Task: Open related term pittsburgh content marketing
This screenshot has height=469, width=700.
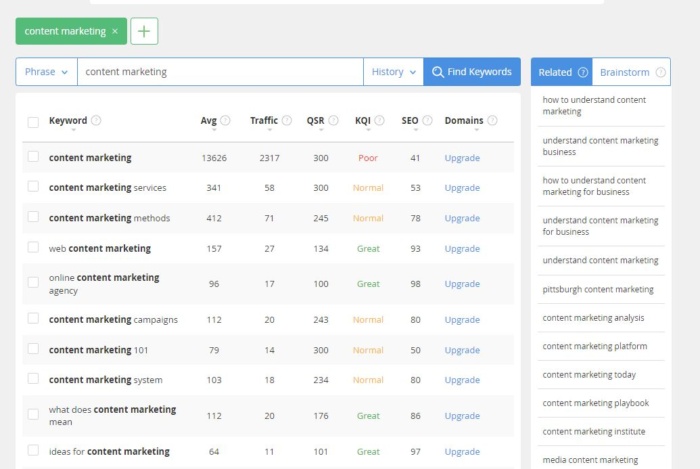Action: (598, 289)
